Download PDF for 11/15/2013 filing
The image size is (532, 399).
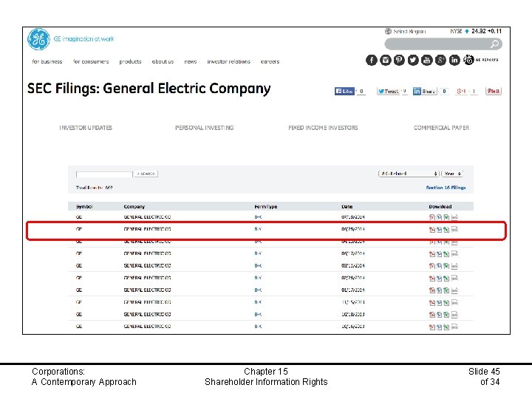[x=432, y=303]
